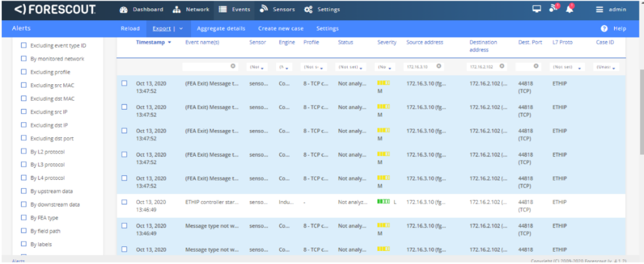The height and width of the screenshot is (264, 644).
Task: Open the Status filter dropdown
Action: 351,67
